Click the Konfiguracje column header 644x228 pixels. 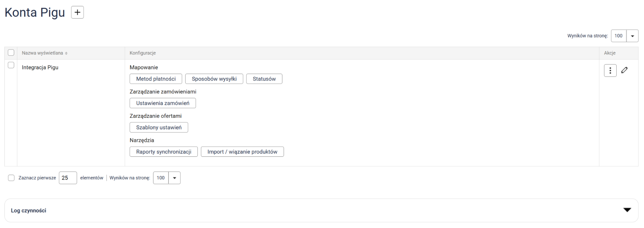pos(143,53)
